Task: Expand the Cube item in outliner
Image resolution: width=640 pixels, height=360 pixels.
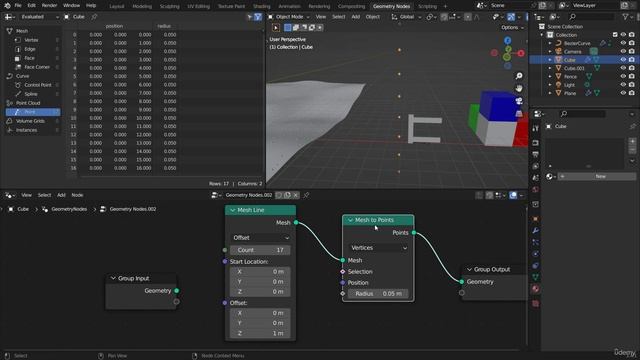Action: pyautogui.click(x=550, y=60)
